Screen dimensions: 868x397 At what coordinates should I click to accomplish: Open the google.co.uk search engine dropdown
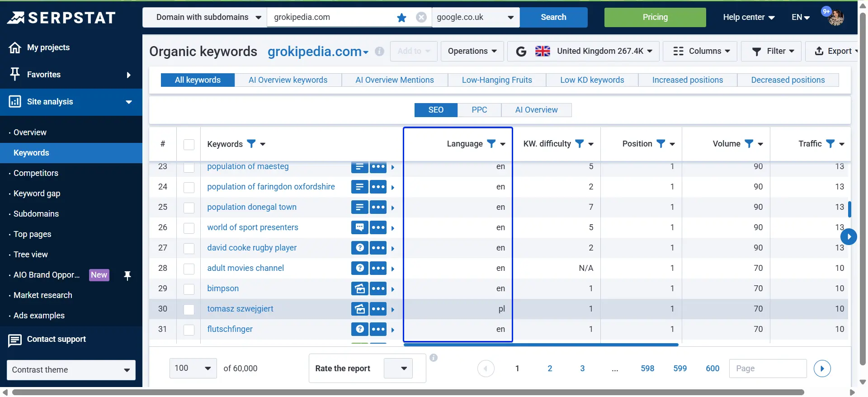(x=476, y=18)
